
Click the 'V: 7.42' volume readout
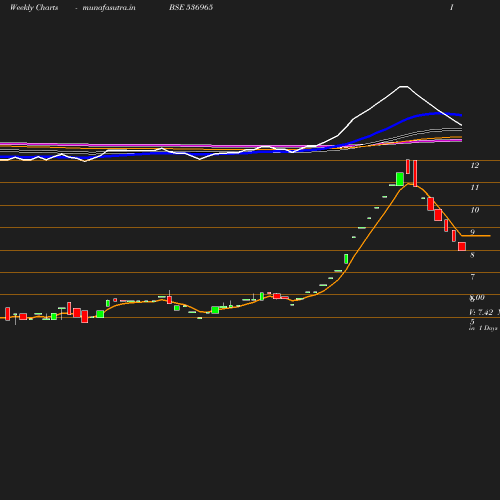(x=481, y=312)
